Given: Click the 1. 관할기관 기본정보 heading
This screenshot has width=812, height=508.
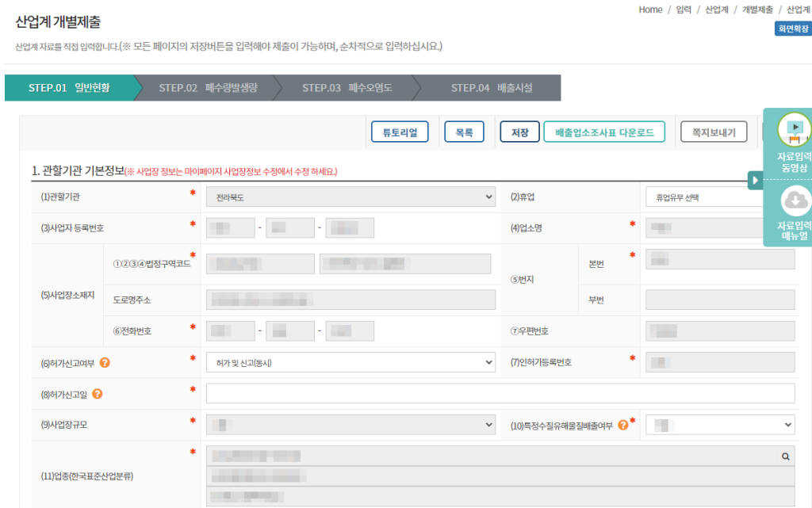Looking at the screenshot, I should pos(79,170).
